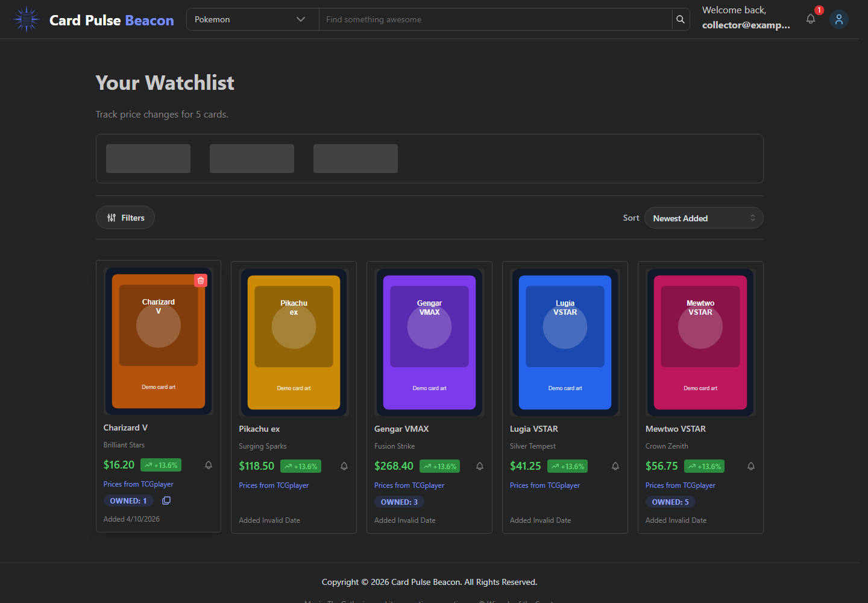Click the Gengar VMAX card name

point(401,429)
